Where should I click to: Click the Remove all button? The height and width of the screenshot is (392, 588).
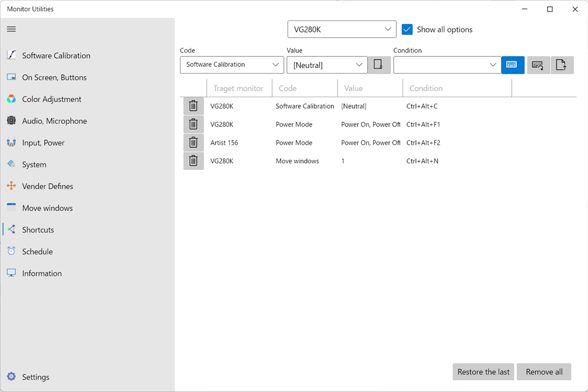(544, 372)
